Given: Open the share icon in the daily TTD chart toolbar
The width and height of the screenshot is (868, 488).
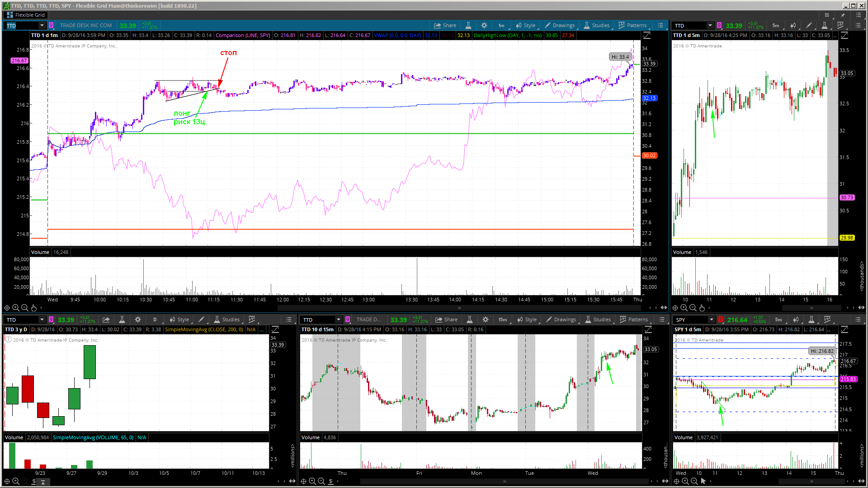Looking at the screenshot, I should pos(106,319).
